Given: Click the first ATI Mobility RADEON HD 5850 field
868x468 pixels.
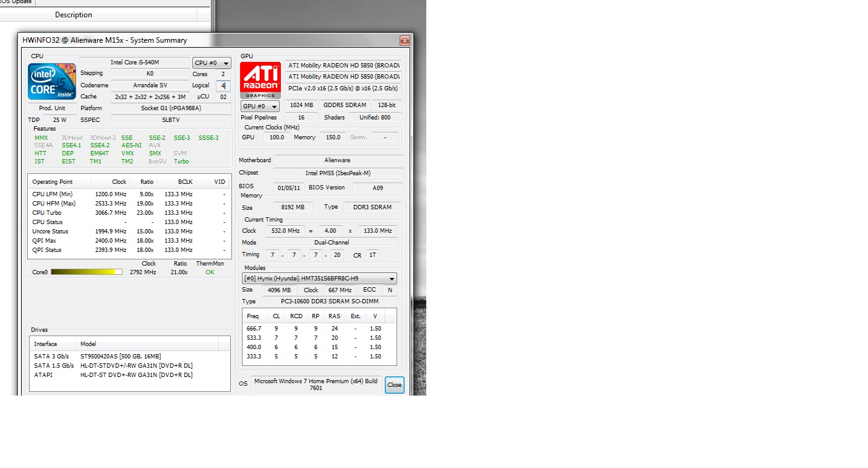Looking at the screenshot, I should click(x=343, y=66).
